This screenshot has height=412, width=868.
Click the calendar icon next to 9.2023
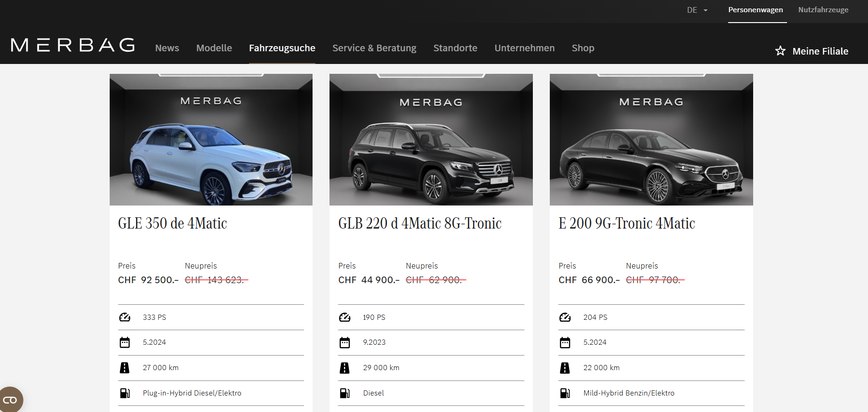click(345, 342)
